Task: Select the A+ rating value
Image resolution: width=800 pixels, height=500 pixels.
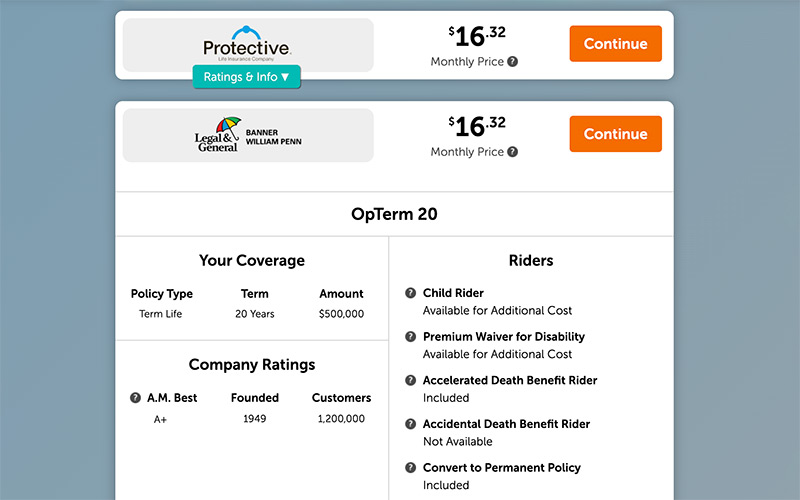Action: coord(160,419)
